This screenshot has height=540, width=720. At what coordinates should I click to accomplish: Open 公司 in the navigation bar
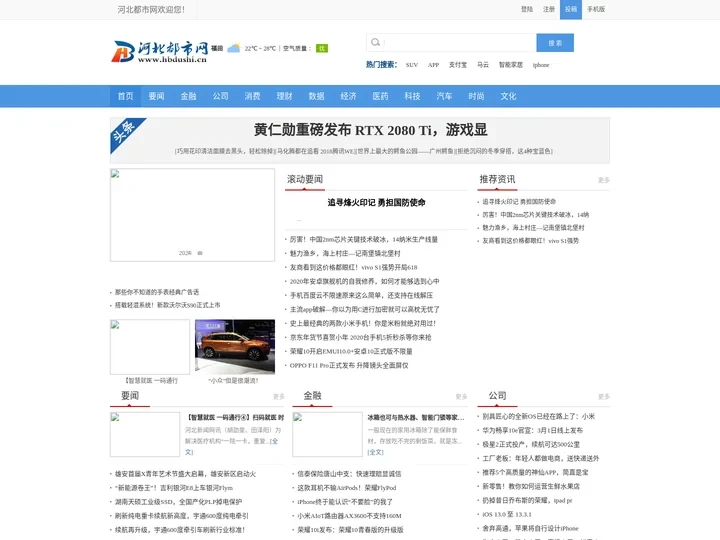tap(220, 96)
